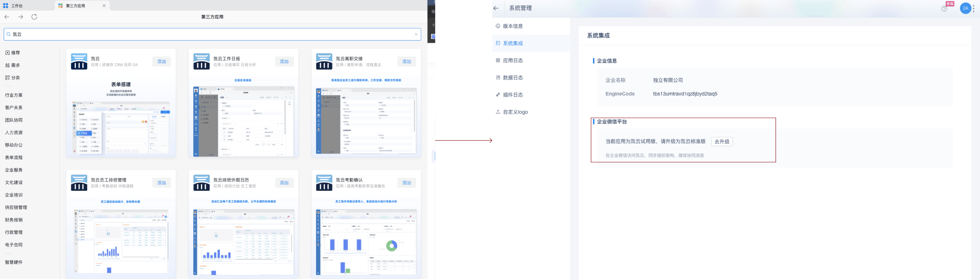
Task: Close the 第三方应用 tab
Action: 104,6
